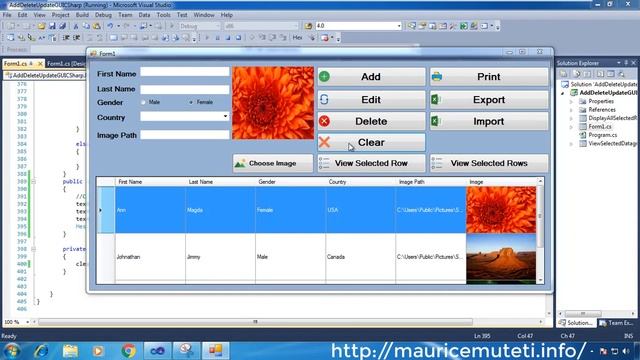The image size is (640, 360).
Task: Open the Window menu
Action: pos(204,15)
